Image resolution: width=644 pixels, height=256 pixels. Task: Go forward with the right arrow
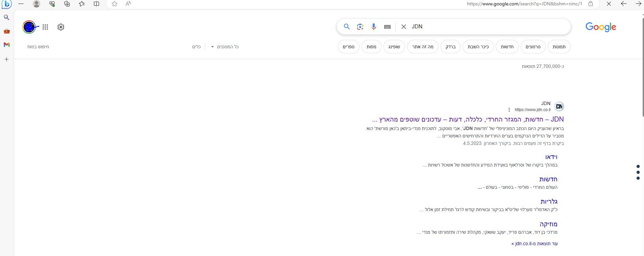click(639, 4)
